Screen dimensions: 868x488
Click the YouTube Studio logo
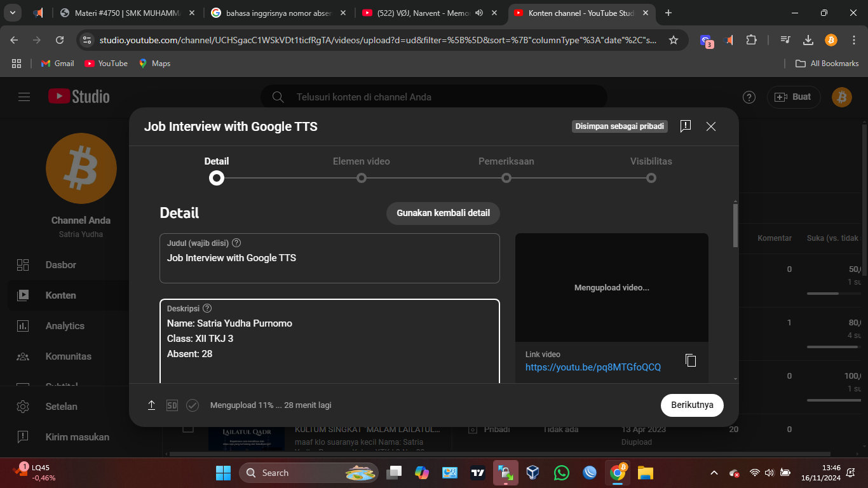click(79, 97)
